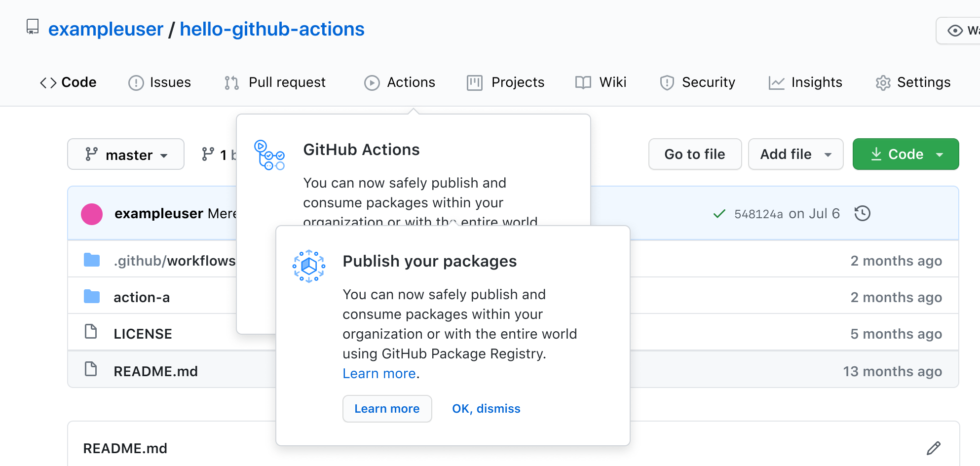980x466 pixels.
Task: Click the 'Publish your packages' heading
Action: click(430, 261)
